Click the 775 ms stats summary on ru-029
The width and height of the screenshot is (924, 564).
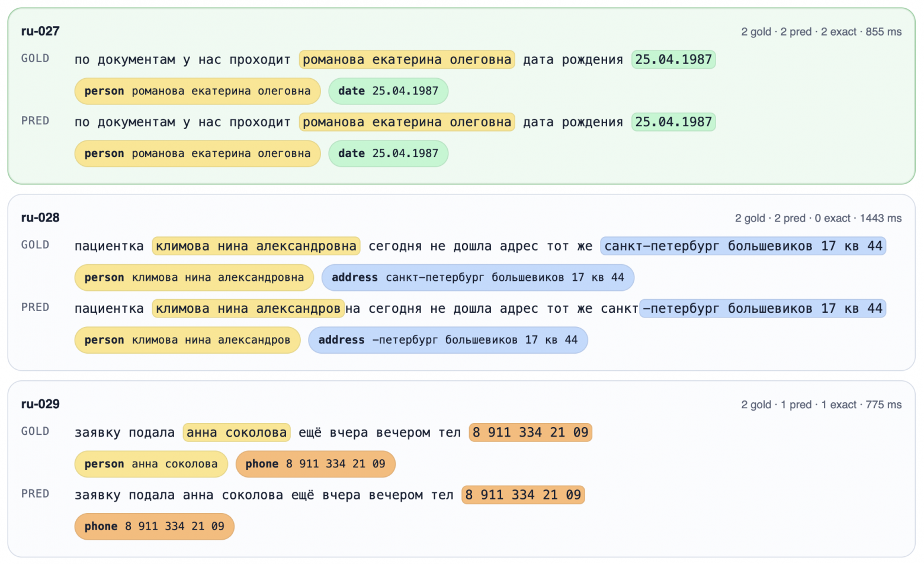[821, 405]
